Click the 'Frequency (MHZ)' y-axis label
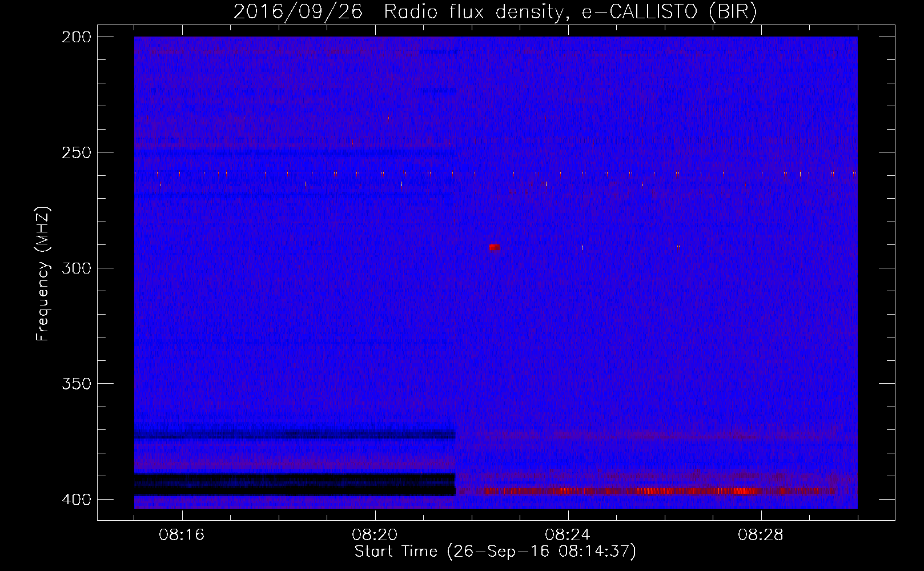924x571 pixels. tap(43, 274)
